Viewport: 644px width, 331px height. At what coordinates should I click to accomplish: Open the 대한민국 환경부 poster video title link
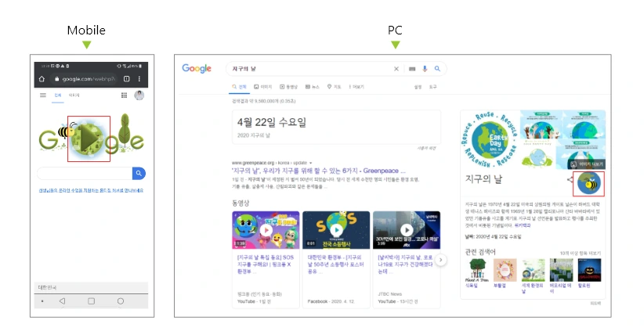tap(335, 264)
